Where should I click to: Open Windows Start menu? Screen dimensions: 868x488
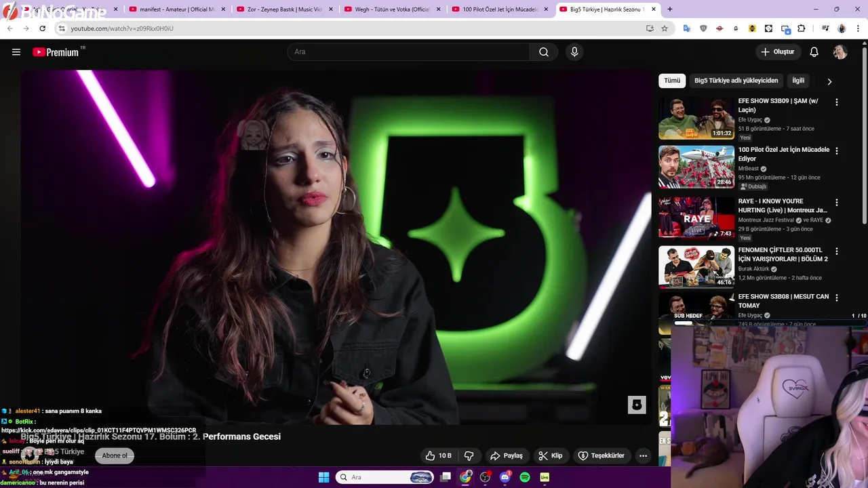coord(323,477)
